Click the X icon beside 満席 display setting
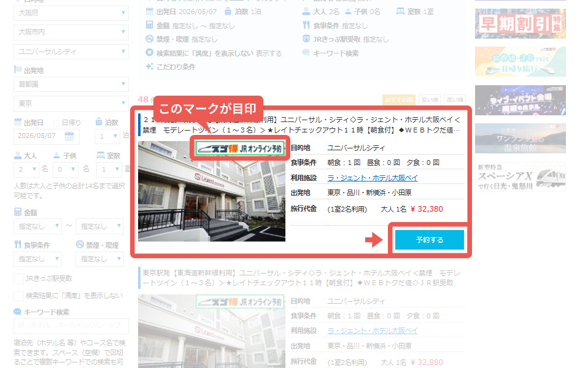The height and width of the screenshot is (368, 588). pos(149,53)
